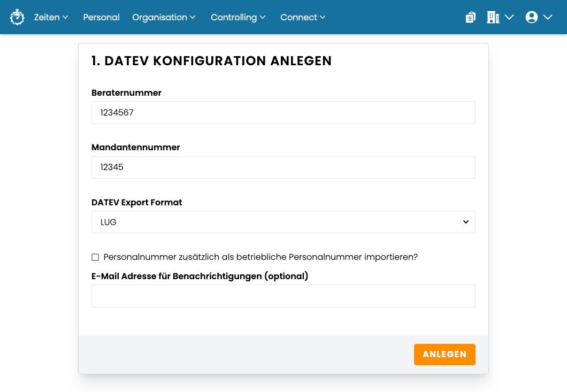Screen dimensions: 567x392
Task: Click the '1. DATEV KONFIGURATION ANLEGEN' heading
Action: (211, 61)
